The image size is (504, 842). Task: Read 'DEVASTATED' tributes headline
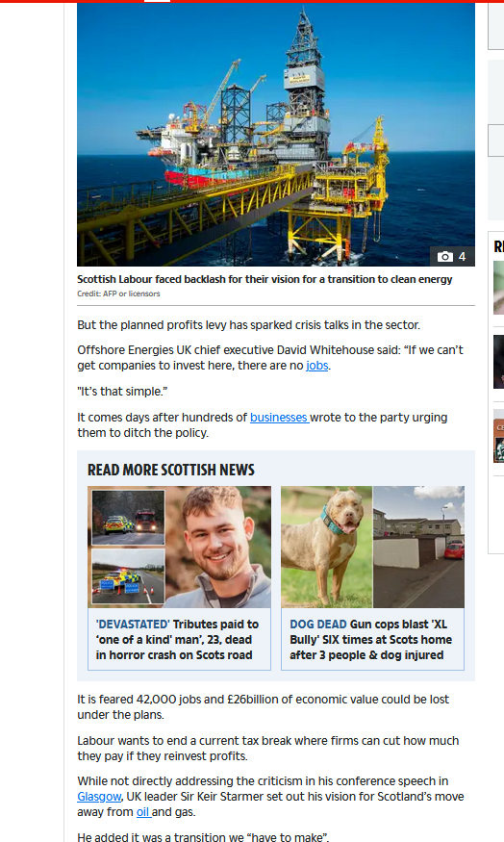pos(177,640)
